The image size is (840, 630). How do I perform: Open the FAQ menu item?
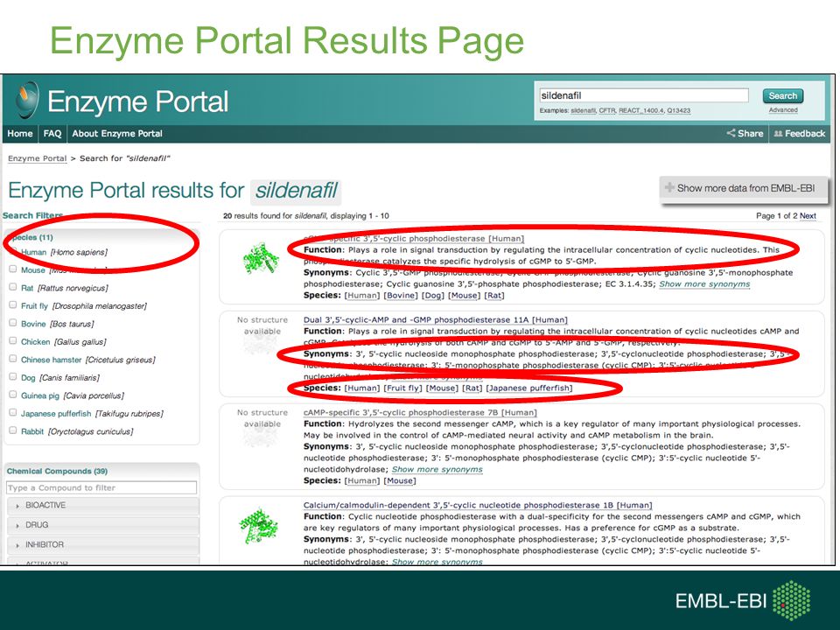pyautogui.click(x=52, y=133)
